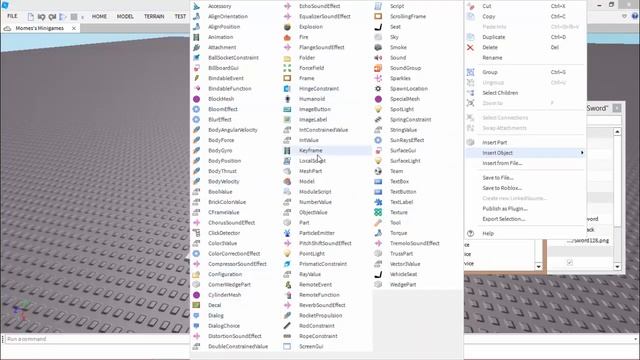Select the PointLight bulb icon
Viewport: 640px width, 360px height.
(x=287, y=253)
